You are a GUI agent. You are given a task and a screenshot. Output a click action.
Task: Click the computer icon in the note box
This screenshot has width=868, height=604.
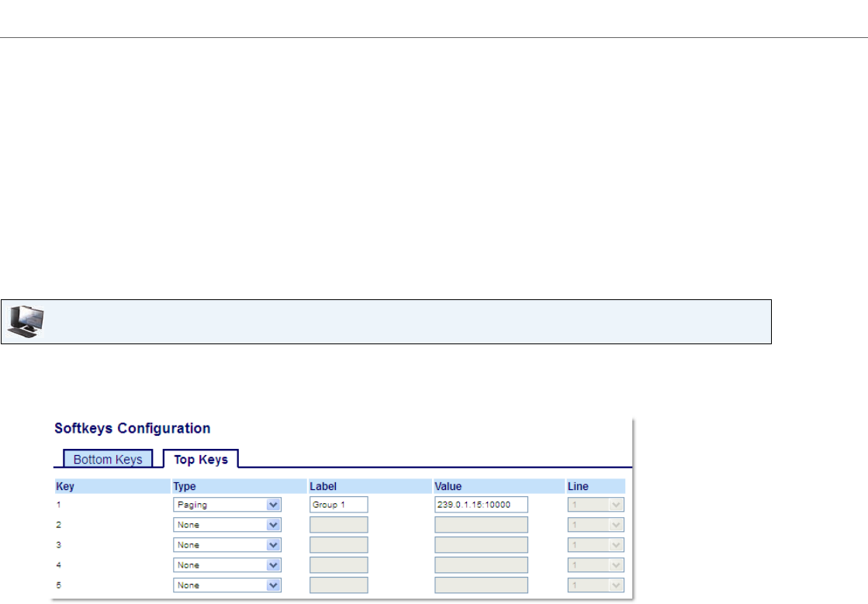26,322
